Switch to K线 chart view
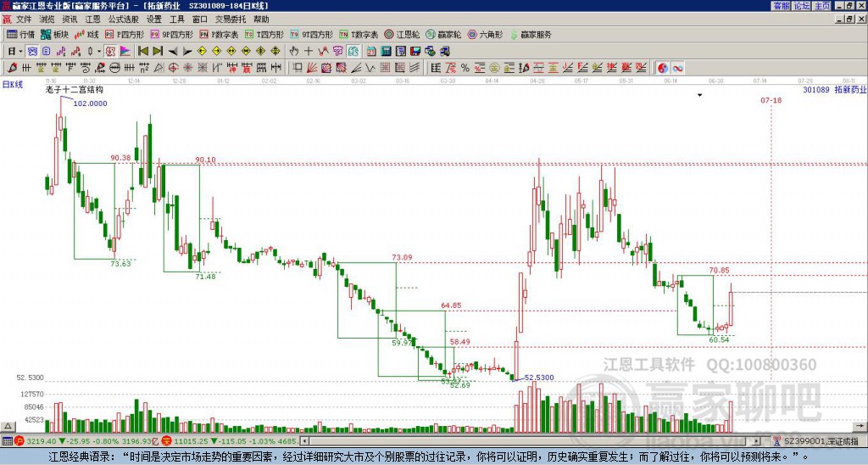Screen dimensions: 868x465 [86, 34]
